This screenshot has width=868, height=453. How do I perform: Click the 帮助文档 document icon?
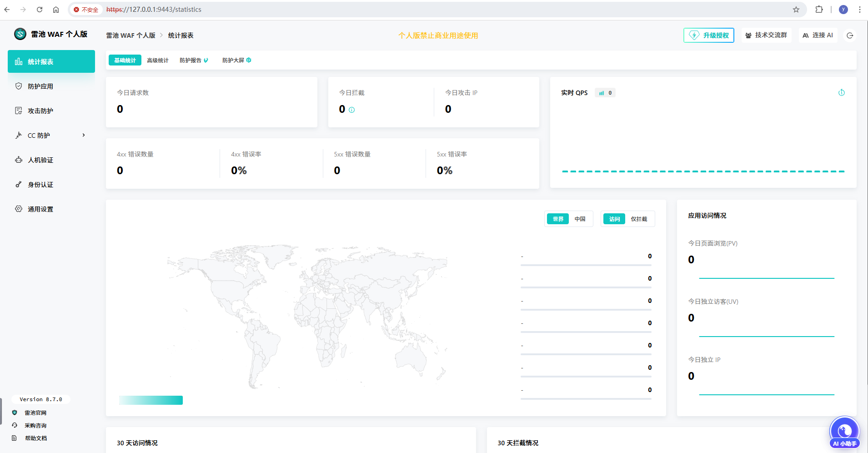point(15,438)
